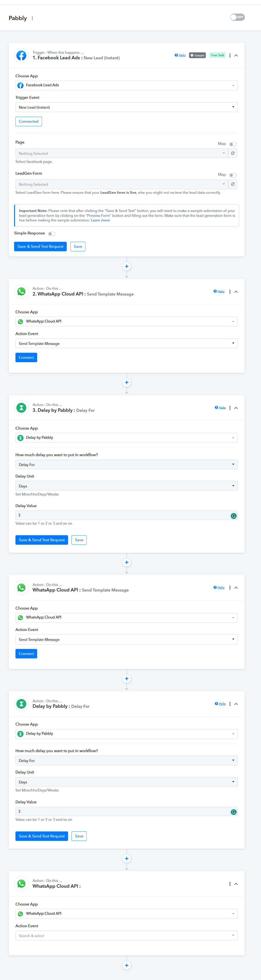Collapse step 3 Delay by Pabbly
This screenshot has height=980, width=261.
pos(236,408)
